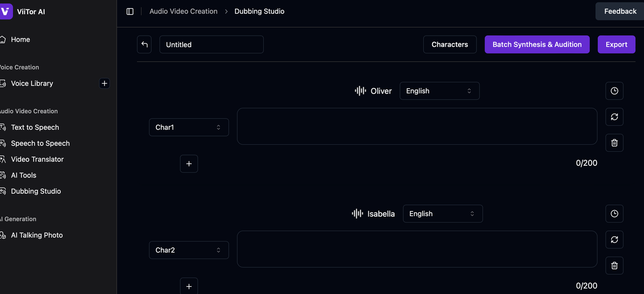Click the Batch Synthesis & Audition button
644x294 pixels.
(537, 44)
